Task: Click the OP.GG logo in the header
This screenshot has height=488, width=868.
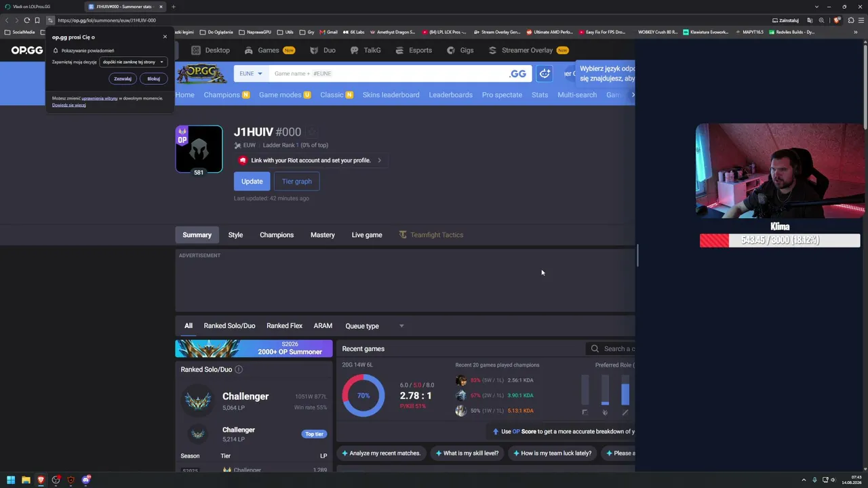Action: point(27,50)
